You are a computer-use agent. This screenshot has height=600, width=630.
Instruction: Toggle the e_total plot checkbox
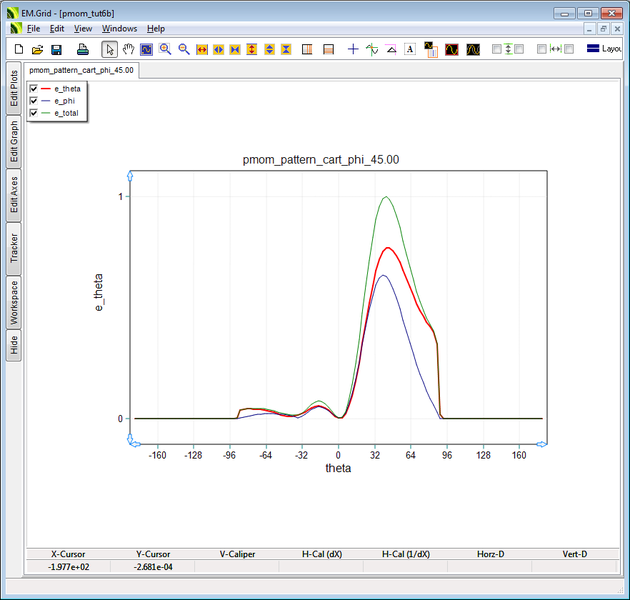(34, 113)
